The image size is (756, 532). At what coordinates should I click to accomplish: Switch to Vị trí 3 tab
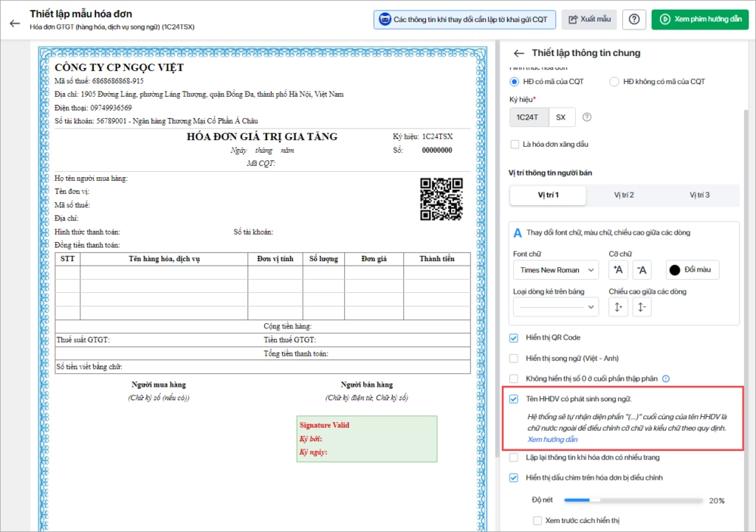pos(699,195)
